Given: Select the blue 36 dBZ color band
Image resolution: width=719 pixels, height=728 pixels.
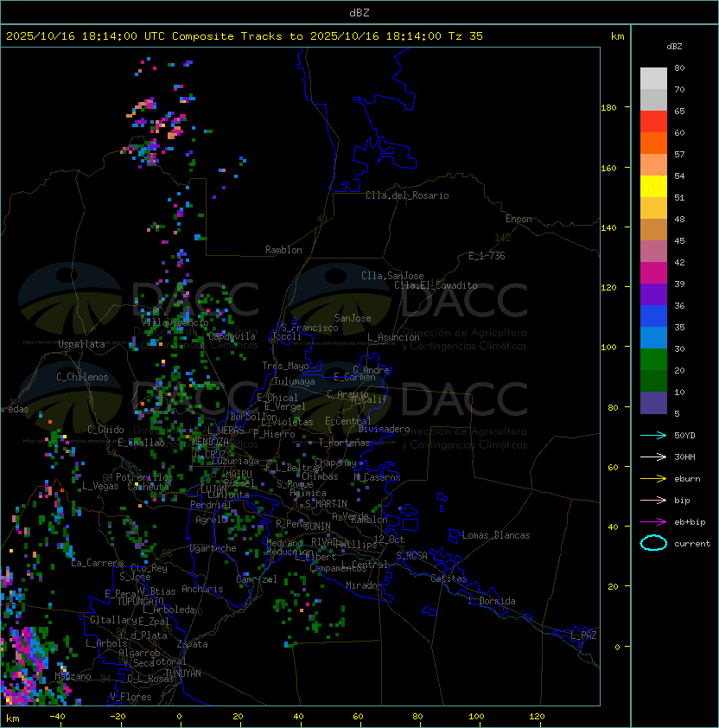Looking at the screenshot, I should [x=653, y=316].
